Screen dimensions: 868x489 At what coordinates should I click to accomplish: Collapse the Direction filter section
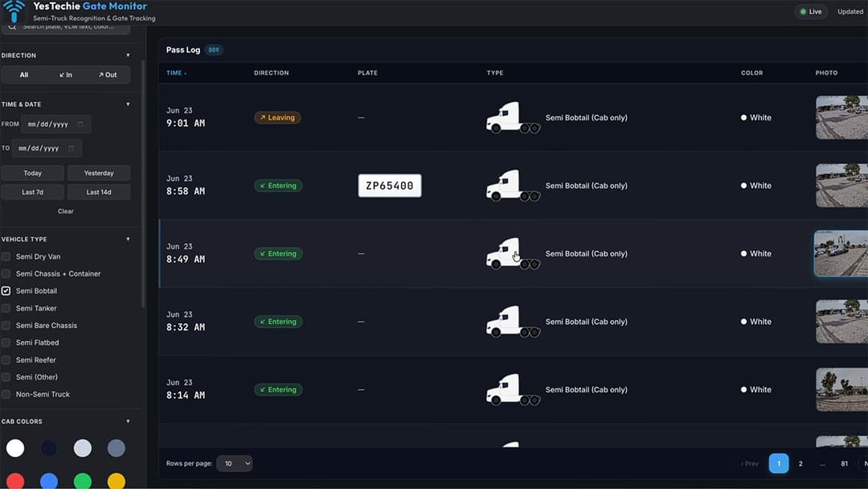[128, 55]
